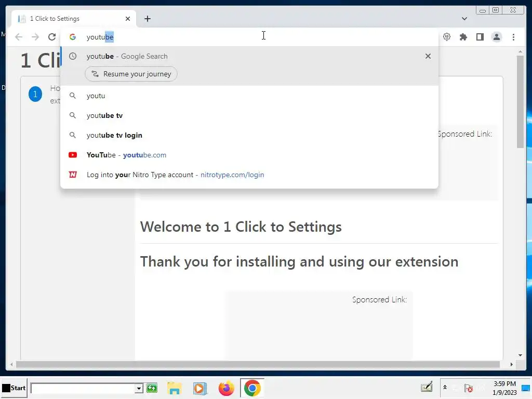Viewport: 532px width, 399px height.
Task: Open the tab search chevron
Action: point(464,19)
